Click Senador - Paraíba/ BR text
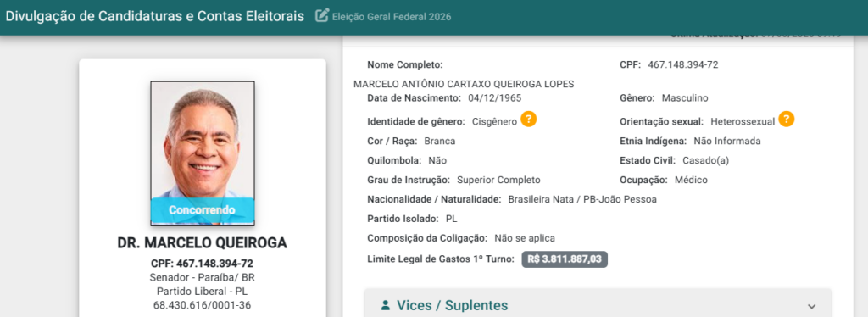868x317 pixels. pyautogui.click(x=202, y=277)
